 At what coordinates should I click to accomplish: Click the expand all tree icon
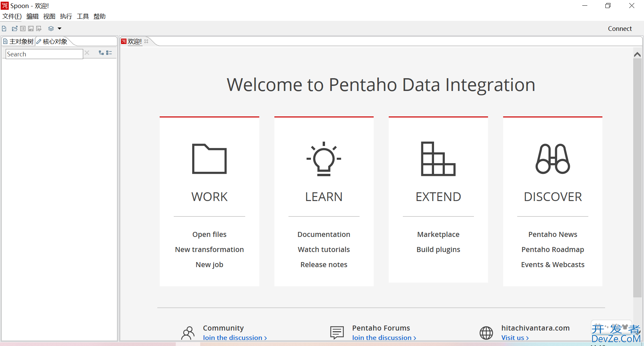click(x=101, y=53)
